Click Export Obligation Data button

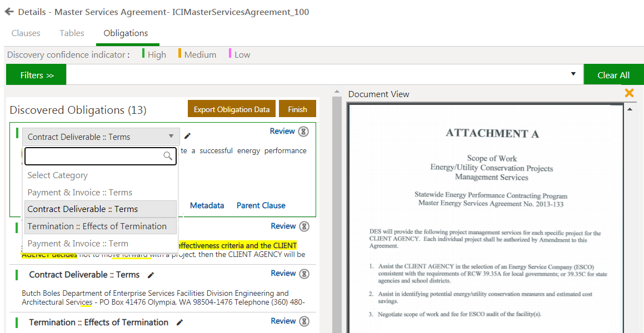pos(232,109)
